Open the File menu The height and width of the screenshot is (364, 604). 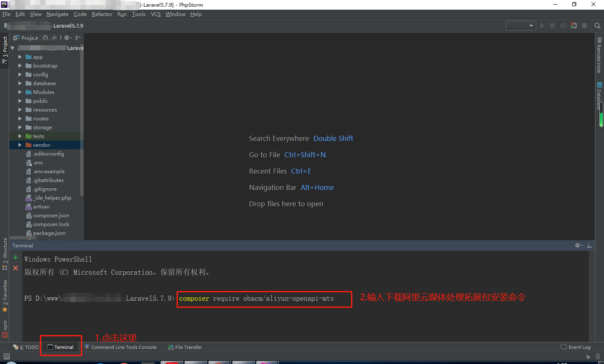(x=6, y=14)
